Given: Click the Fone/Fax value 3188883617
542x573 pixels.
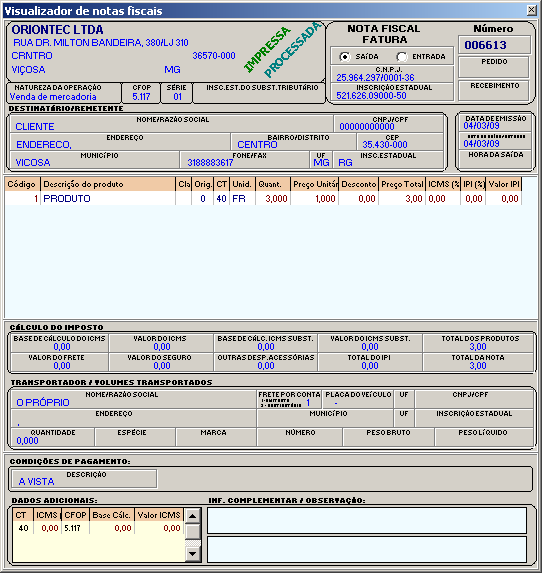Looking at the screenshot, I should (x=210, y=163).
